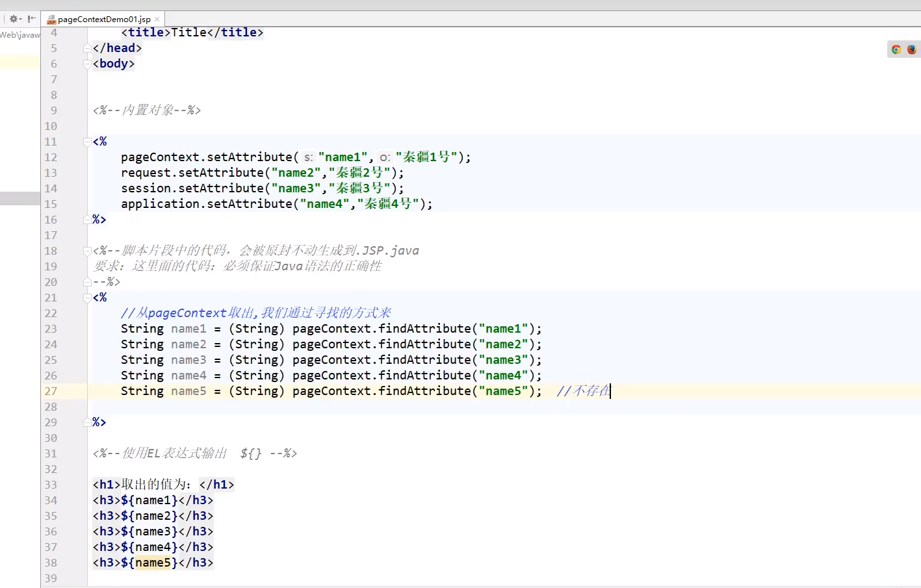Click the Web\javaw path in project panel
The height and width of the screenshot is (588, 921).
coord(20,35)
